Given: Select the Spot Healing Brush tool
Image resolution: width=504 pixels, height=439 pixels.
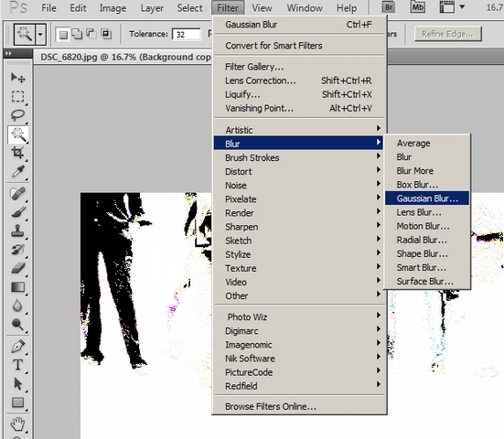Looking at the screenshot, I should tap(17, 194).
